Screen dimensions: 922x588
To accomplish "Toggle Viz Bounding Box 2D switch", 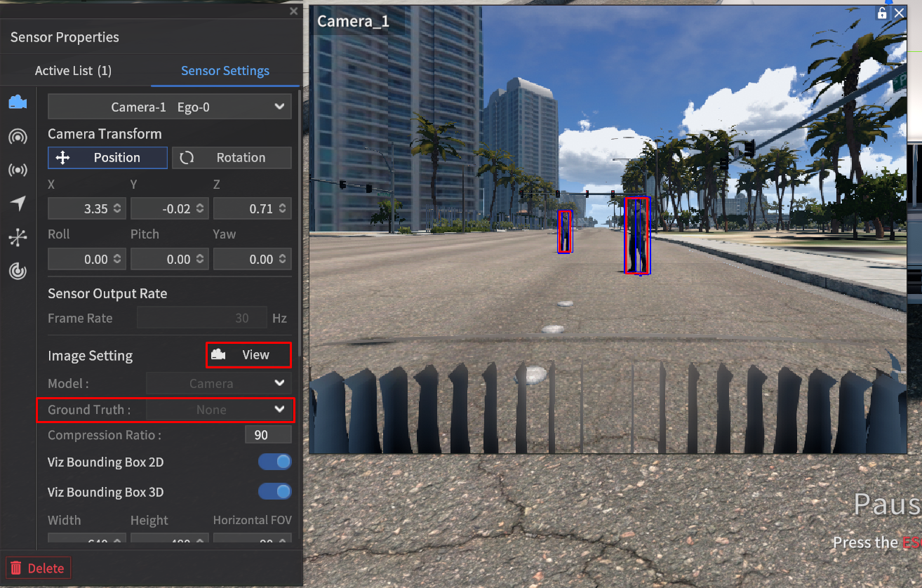I will click(x=274, y=462).
